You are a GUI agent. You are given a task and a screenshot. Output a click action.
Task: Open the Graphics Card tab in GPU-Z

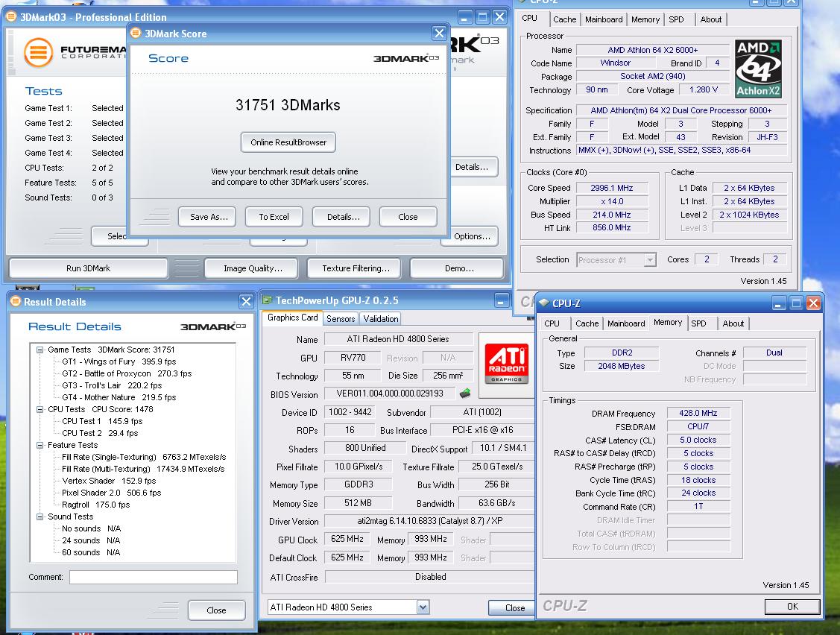pyautogui.click(x=292, y=317)
